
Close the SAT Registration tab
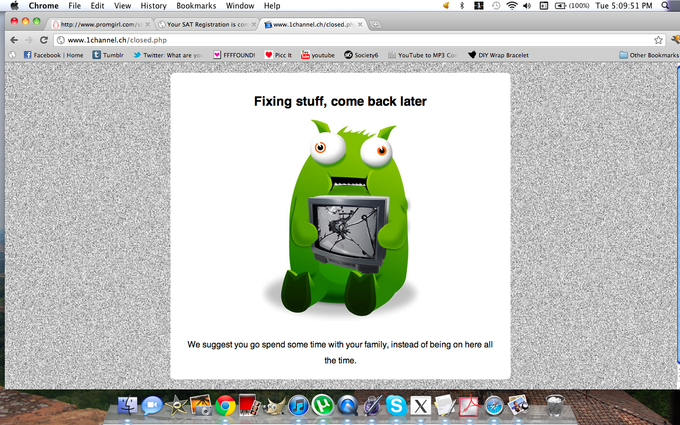click(x=253, y=25)
